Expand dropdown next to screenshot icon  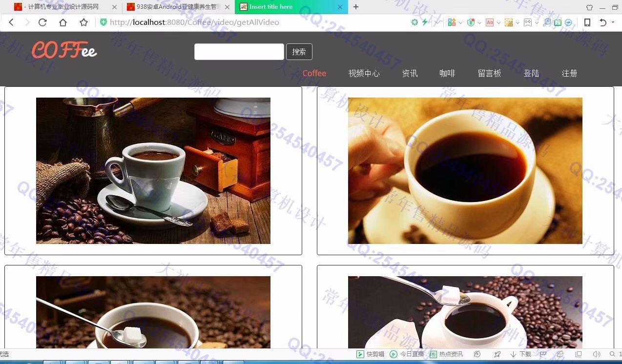(518, 23)
